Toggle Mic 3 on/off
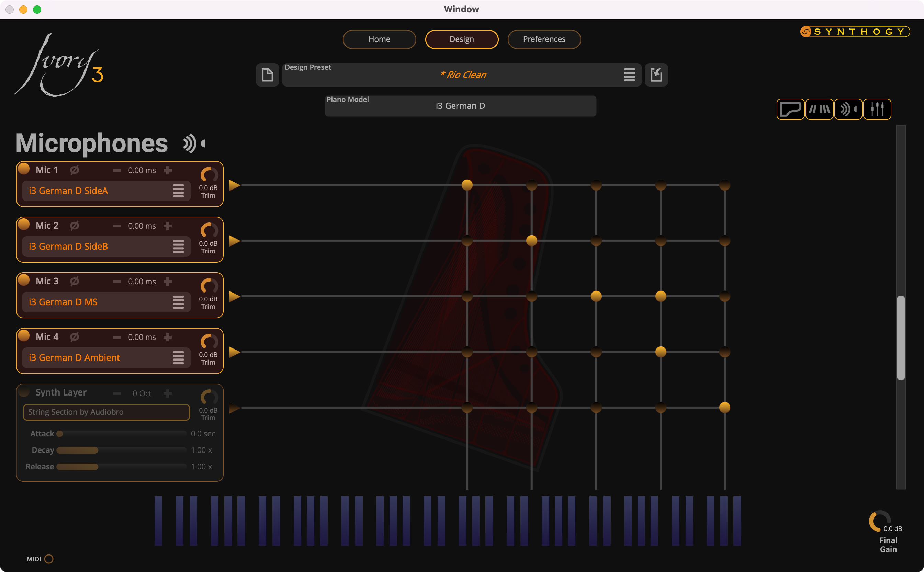924x572 pixels. point(24,280)
